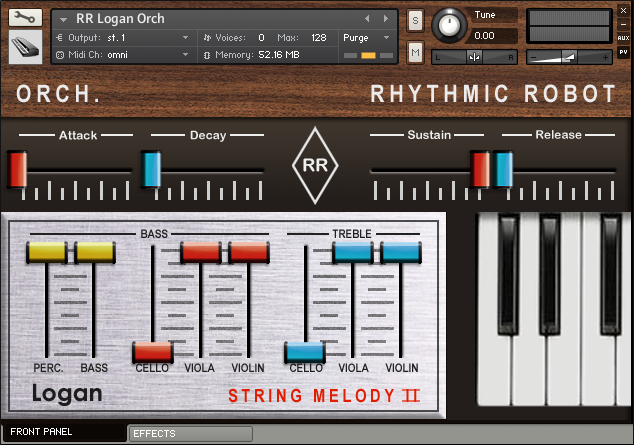Click the blue treble CELLO fader cap
Screen dimensions: 634x445
pos(305,352)
